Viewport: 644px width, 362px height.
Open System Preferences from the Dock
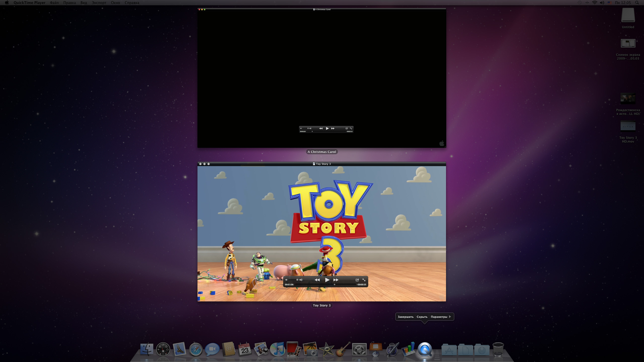tap(359, 349)
